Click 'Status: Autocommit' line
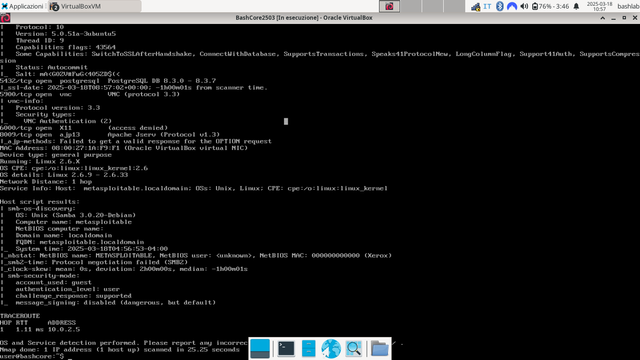Image resolution: width=640 pixels, height=360 pixels. point(51,67)
